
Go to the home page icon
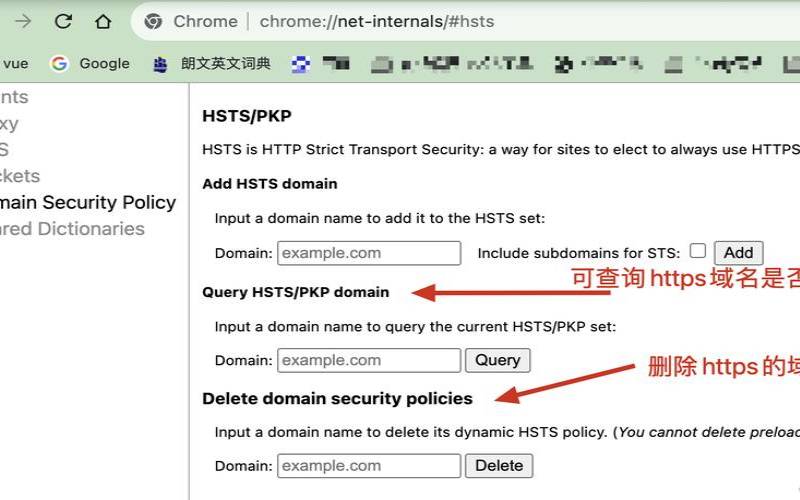(x=103, y=21)
